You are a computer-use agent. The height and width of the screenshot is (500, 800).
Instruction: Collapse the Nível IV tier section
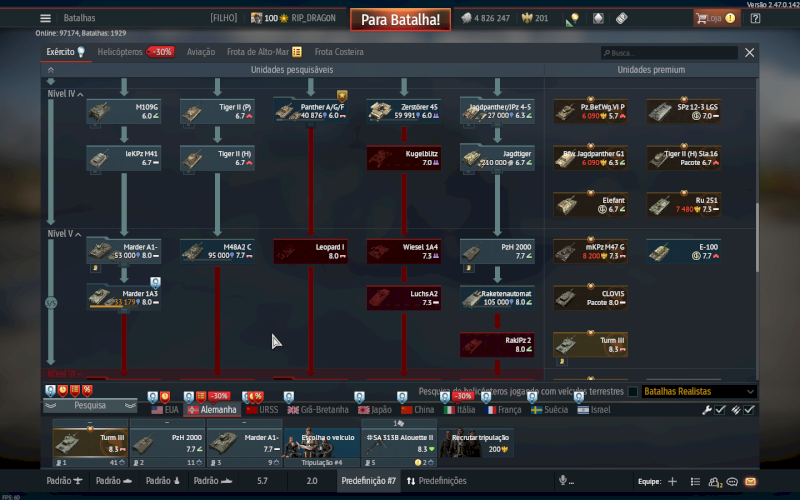pos(80,94)
